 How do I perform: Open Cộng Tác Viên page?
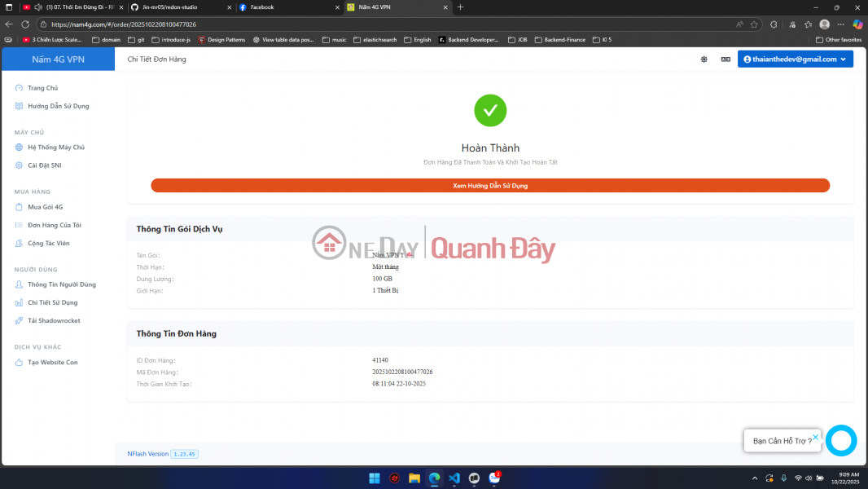pyautogui.click(x=18, y=243)
